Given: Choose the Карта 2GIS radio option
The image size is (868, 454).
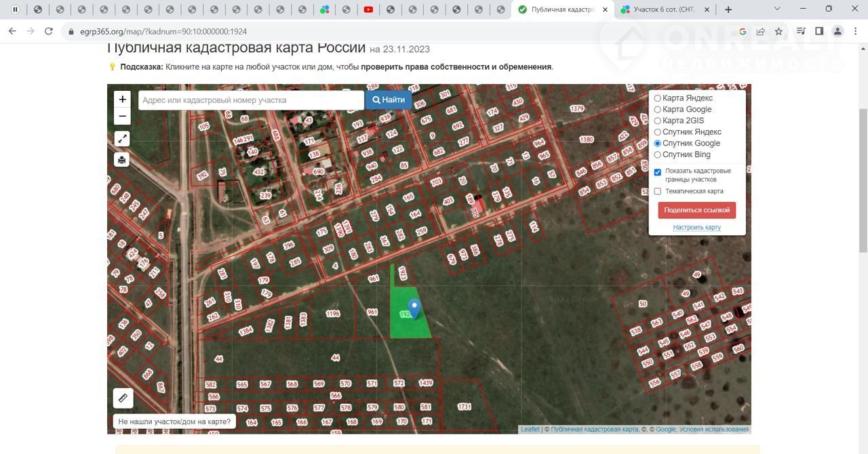Looking at the screenshot, I should coord(657,121).
